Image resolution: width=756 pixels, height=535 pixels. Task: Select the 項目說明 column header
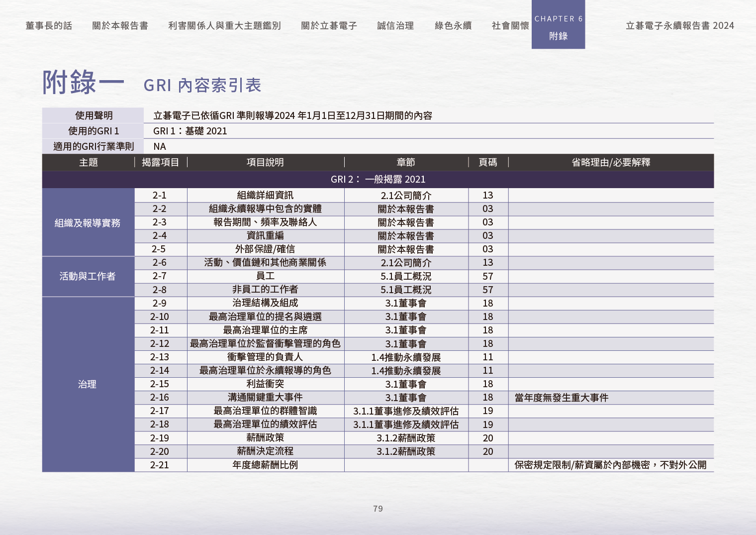click(x=265, y=162)
